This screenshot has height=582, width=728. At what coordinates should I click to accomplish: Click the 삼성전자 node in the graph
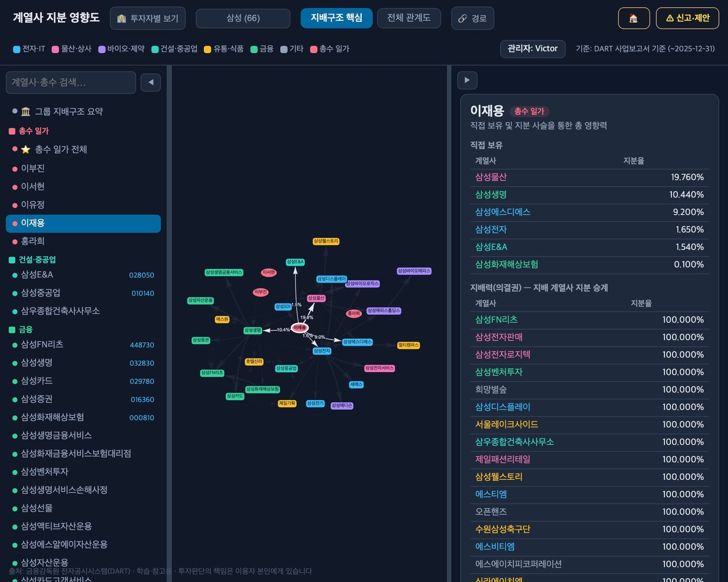322,351
